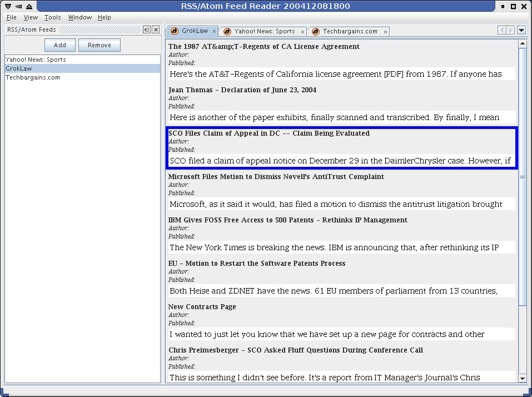Click the summary starting "Both Heise and ZDNET"

click(342, 291)
